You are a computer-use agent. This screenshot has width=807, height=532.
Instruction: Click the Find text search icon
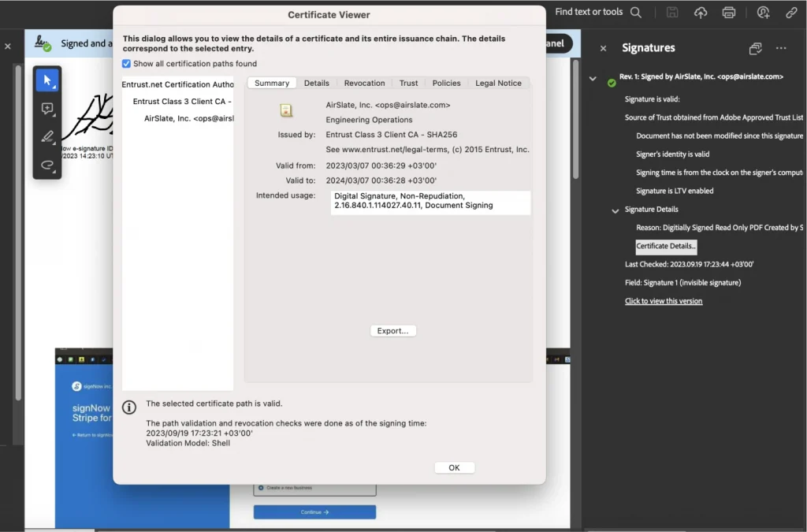pyautogui.click(x=635, y=13)
